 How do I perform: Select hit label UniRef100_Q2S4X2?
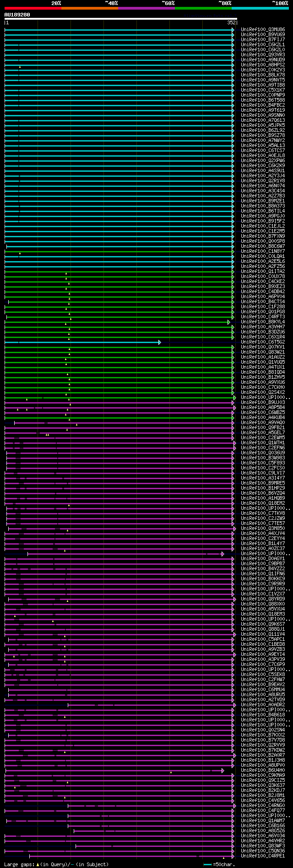pyautogui.click(x=263, y=392)
